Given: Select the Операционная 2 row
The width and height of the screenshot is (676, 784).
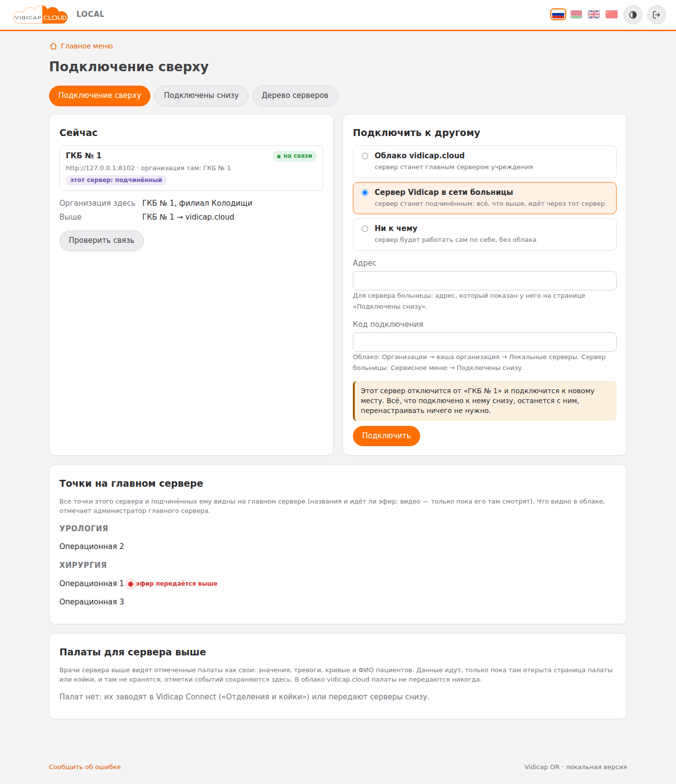Looking at the screenshot, I should pyautogui.click(x=92, y=547).
